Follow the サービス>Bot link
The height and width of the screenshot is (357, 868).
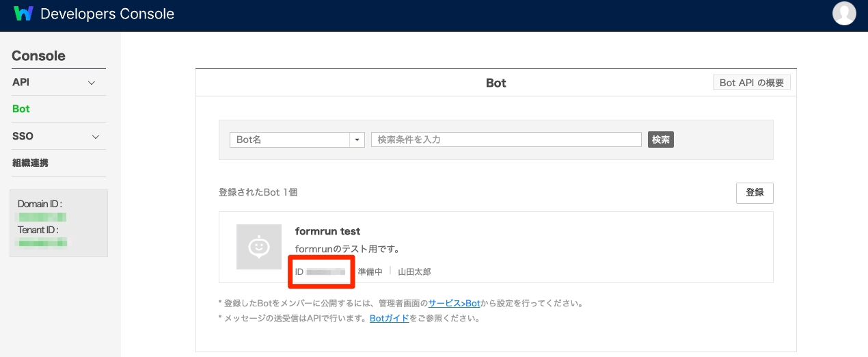pos(454,303)
